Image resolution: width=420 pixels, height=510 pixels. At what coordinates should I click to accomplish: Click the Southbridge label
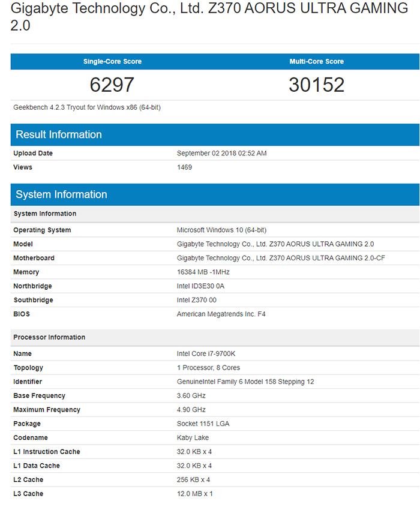pyautogui.click(x=33, y=300)
